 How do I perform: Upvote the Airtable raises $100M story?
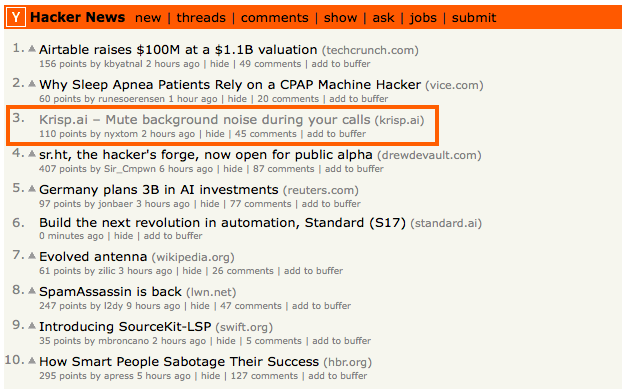[x=32, y=49]
